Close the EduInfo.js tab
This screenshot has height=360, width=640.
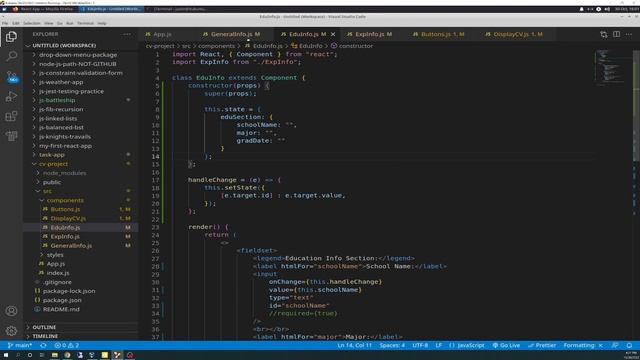click(333, 34)
